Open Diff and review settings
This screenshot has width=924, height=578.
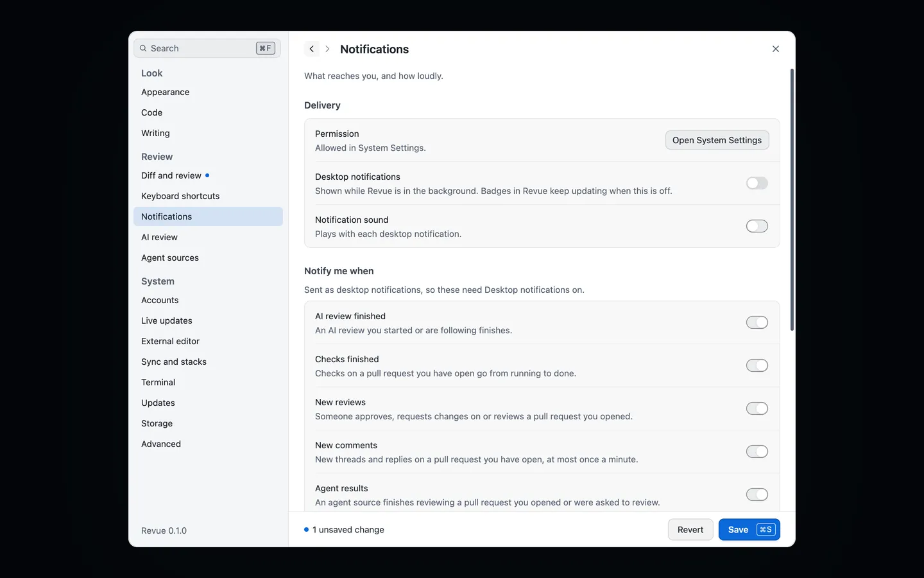(208, 175)
